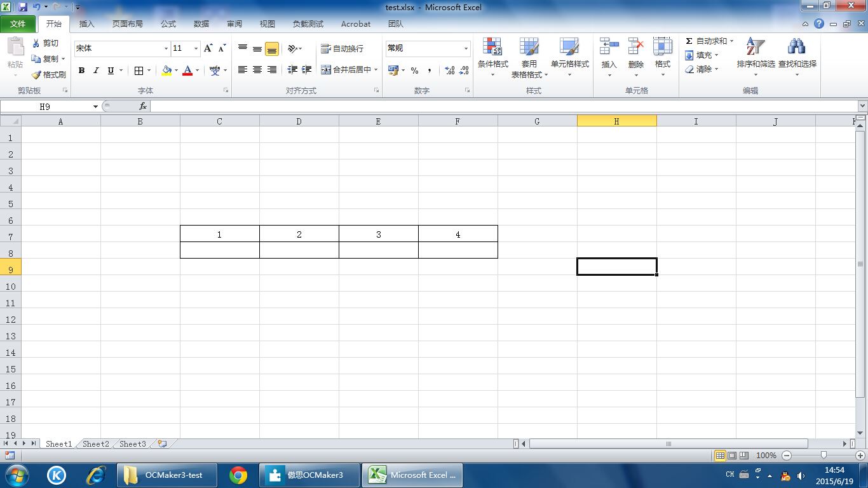Open the font size dropdown
The height and width of the screenshot is (488, 868).
[196, 48]
